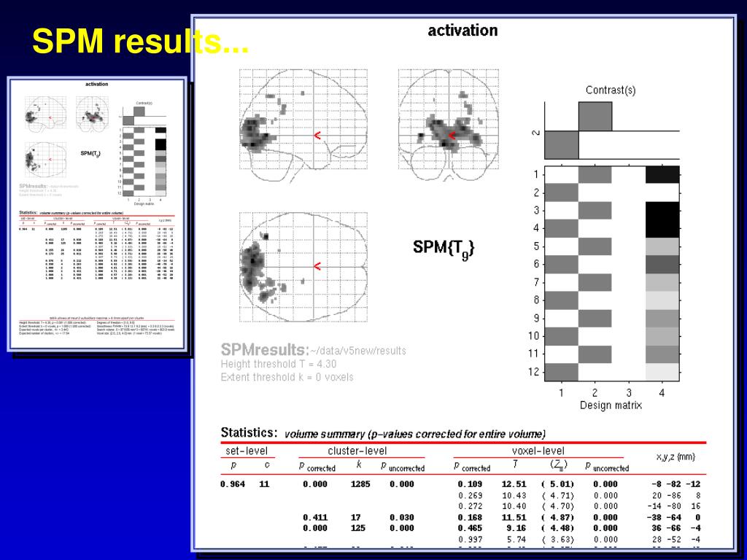Click coordinates '-14 -80 16'
Screen dimensions: 747x560
(x=673, y=506)
